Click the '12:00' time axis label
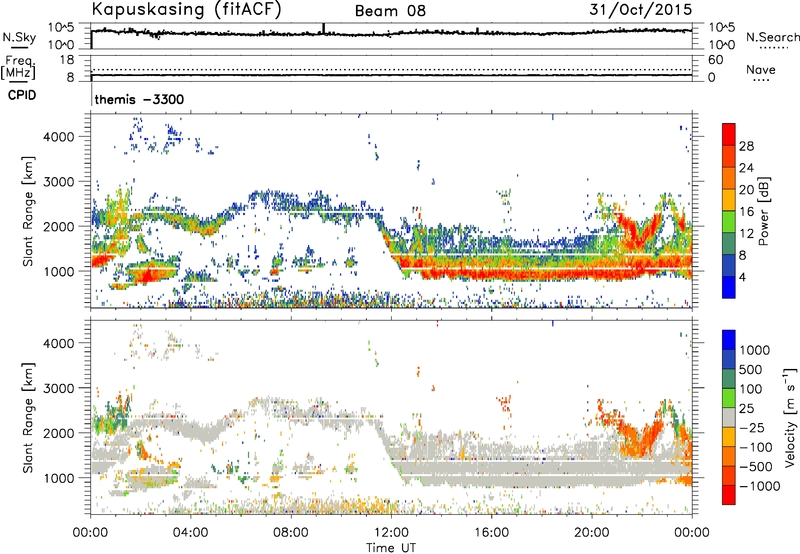This screenshot has height=554, width=800. coord(391,533)
